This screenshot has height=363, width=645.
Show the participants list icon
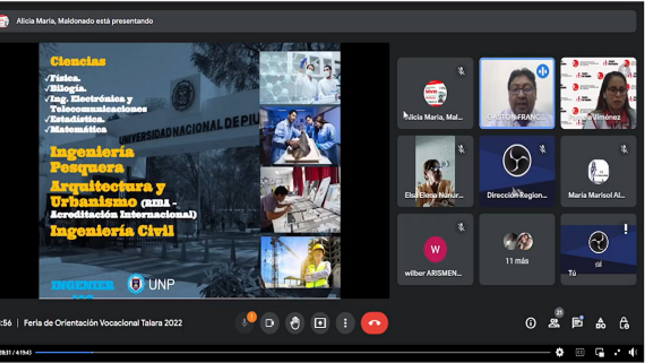click(554, 323)
